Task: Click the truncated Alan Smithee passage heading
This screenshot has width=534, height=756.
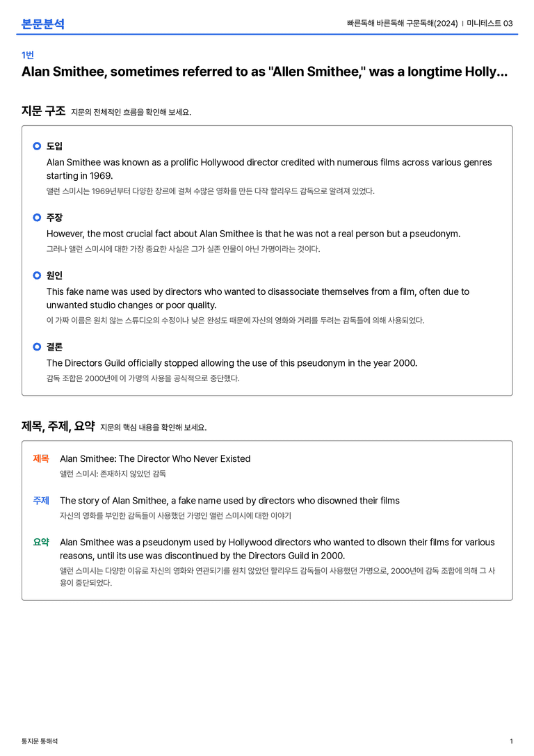Action: pos(264,72)
